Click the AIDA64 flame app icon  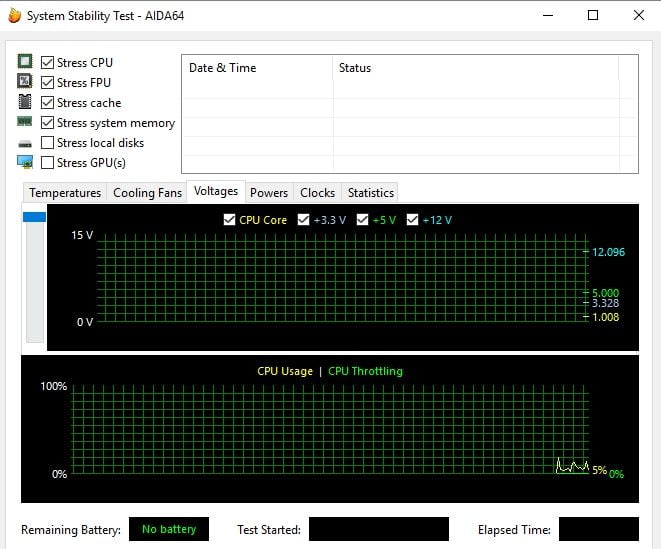(x=14, y=16)
